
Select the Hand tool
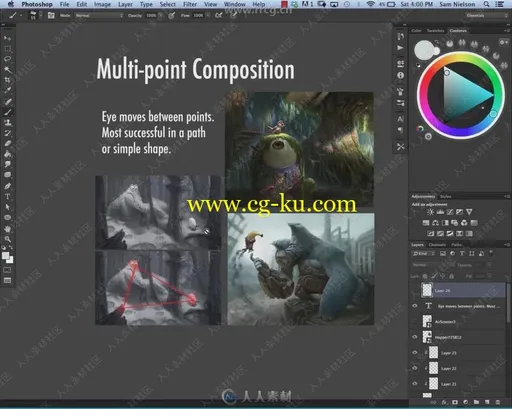click(7, 229)
